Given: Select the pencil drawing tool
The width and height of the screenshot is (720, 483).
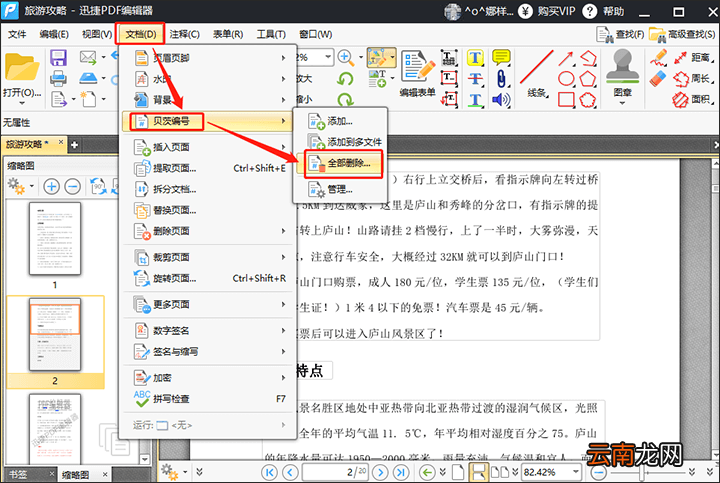Looking at the screenshot, I should (x=658, y=58).
